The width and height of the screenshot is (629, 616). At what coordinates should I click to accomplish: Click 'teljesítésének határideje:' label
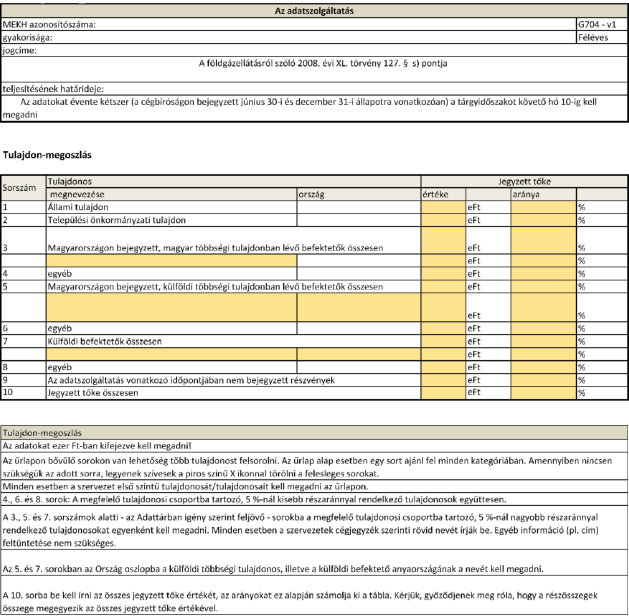[53, 89]
